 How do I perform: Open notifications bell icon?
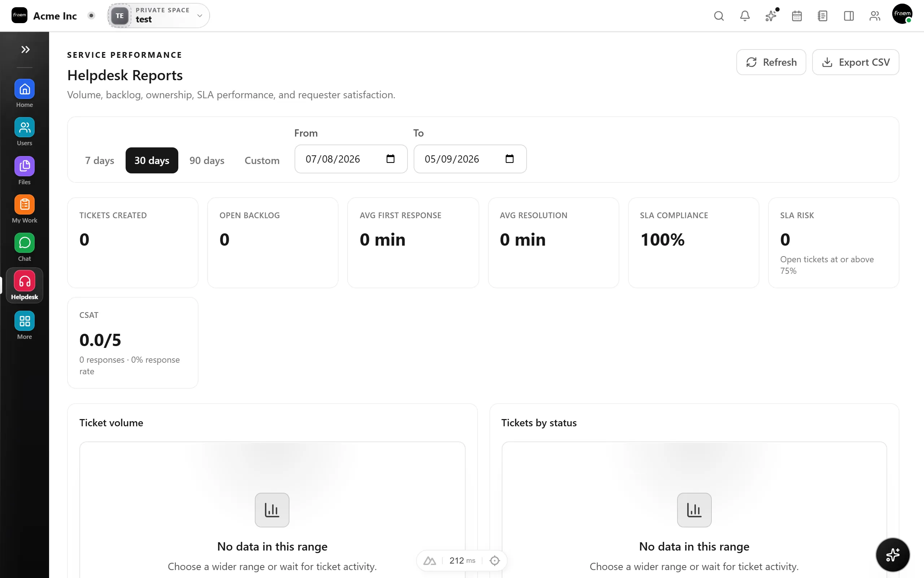coord(745,16)
